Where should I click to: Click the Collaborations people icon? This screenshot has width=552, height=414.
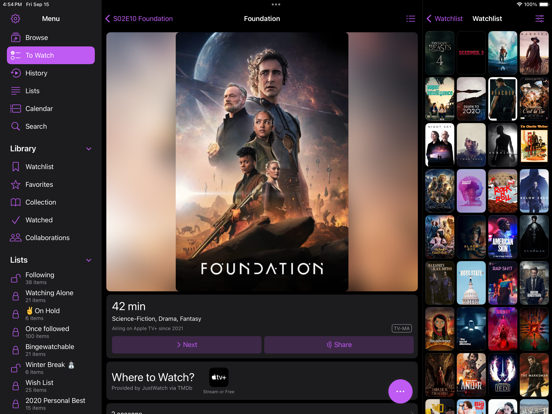15,238
